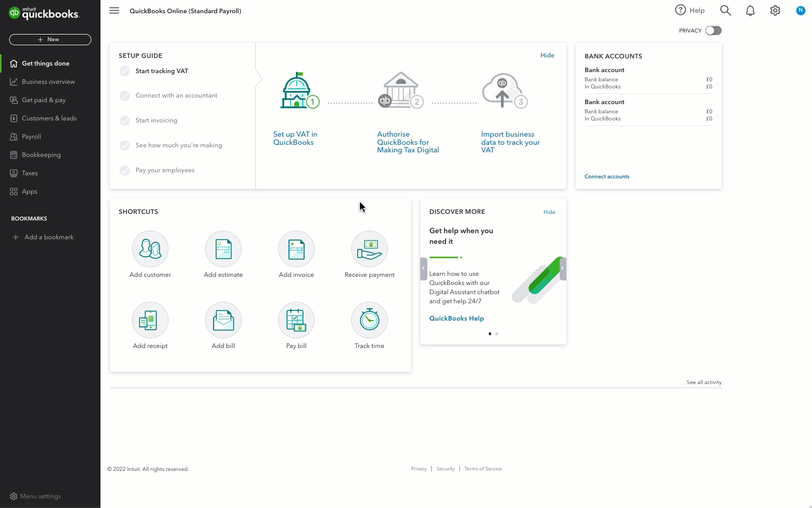812x508 pixels.
Task: Open the Add customer shortcut icon
Action: (x=150, y=249)
